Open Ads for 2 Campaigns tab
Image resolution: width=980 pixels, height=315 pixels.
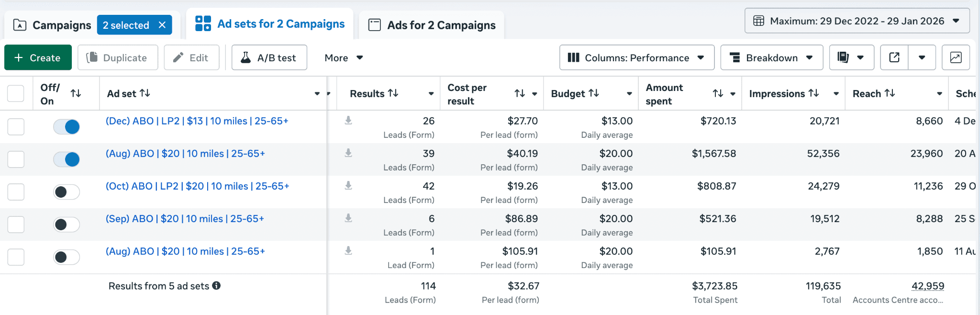(432, 25)
